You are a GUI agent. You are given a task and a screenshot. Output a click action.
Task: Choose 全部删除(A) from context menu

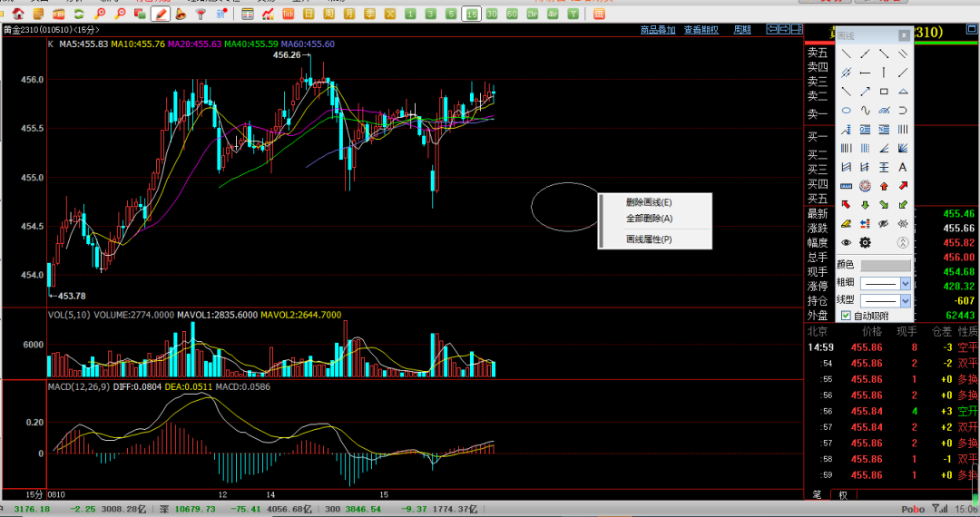(x=649, y=219)
